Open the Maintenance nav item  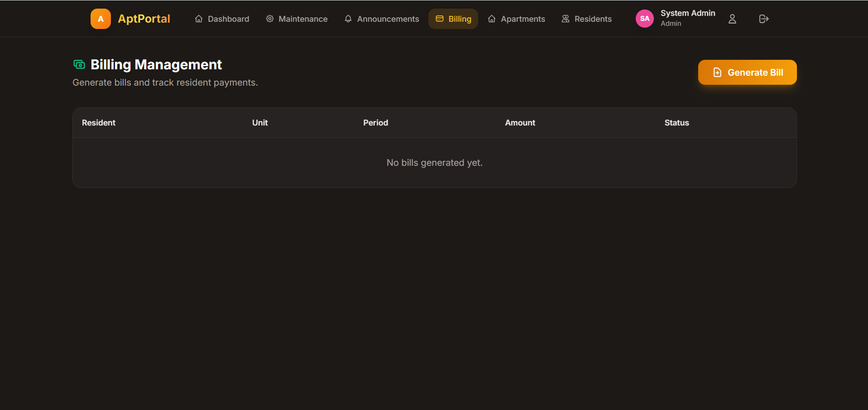297,19
